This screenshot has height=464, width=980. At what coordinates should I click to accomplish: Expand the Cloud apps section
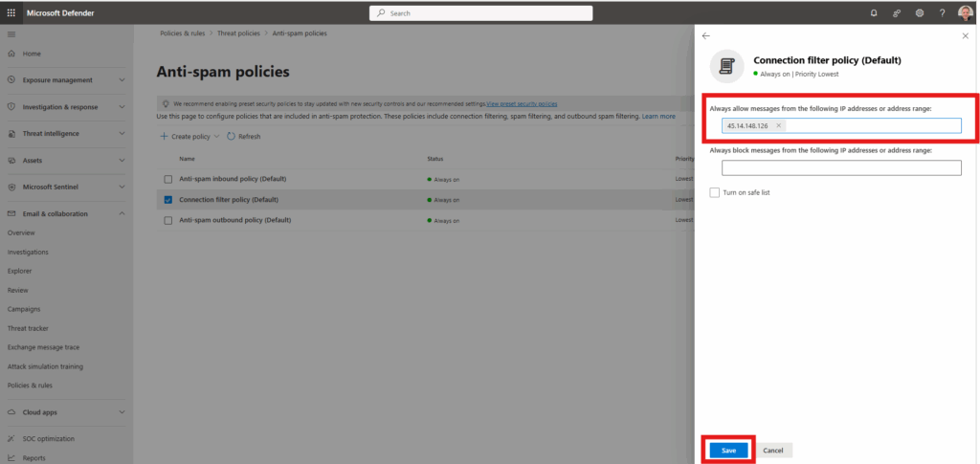(122, 412)
